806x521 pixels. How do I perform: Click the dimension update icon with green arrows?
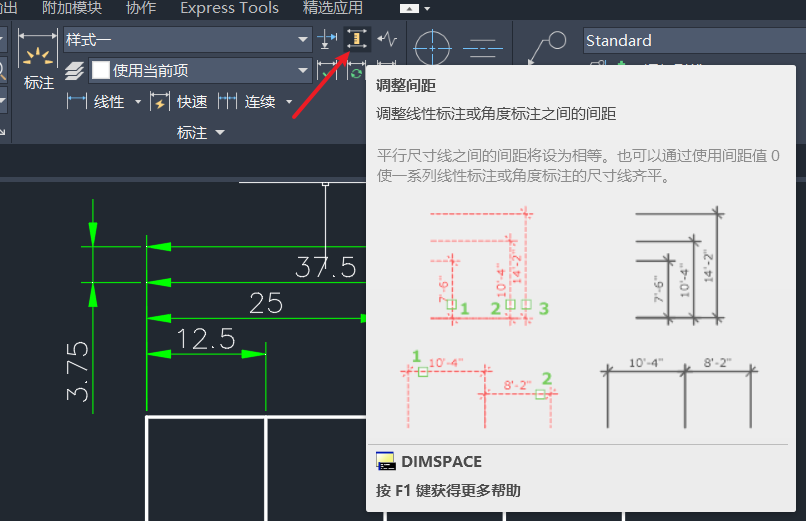coord(356,71)
